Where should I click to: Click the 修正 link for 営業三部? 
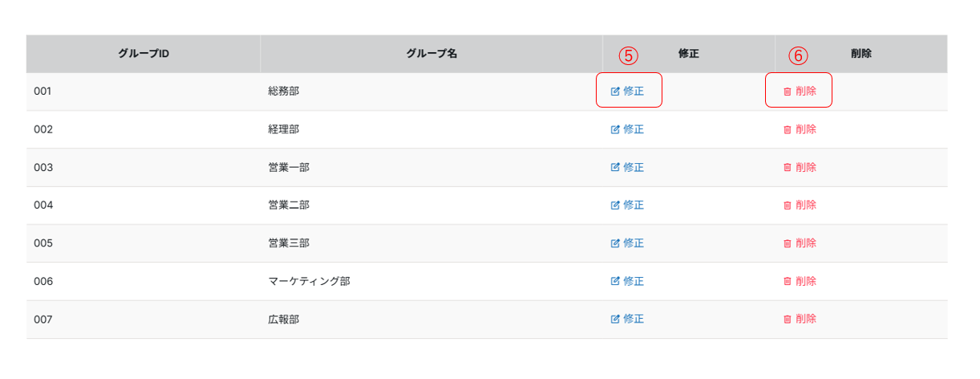[x=634, y=243]
